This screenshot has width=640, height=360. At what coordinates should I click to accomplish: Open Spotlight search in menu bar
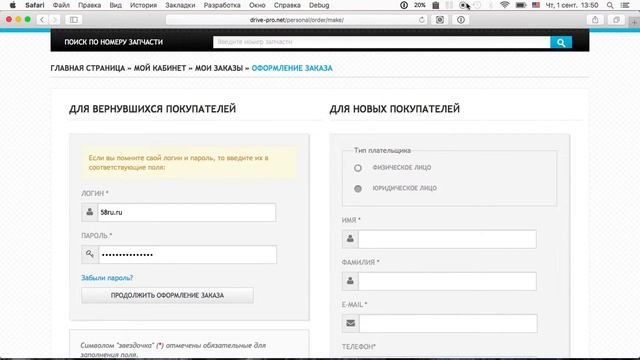tap(610, 5)
